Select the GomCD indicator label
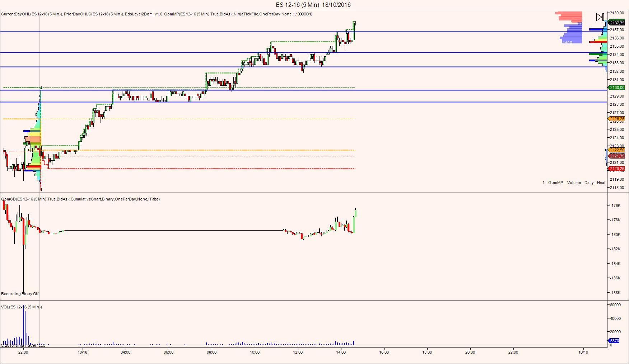This screenshot has height=364, width=629. (80, 199)
